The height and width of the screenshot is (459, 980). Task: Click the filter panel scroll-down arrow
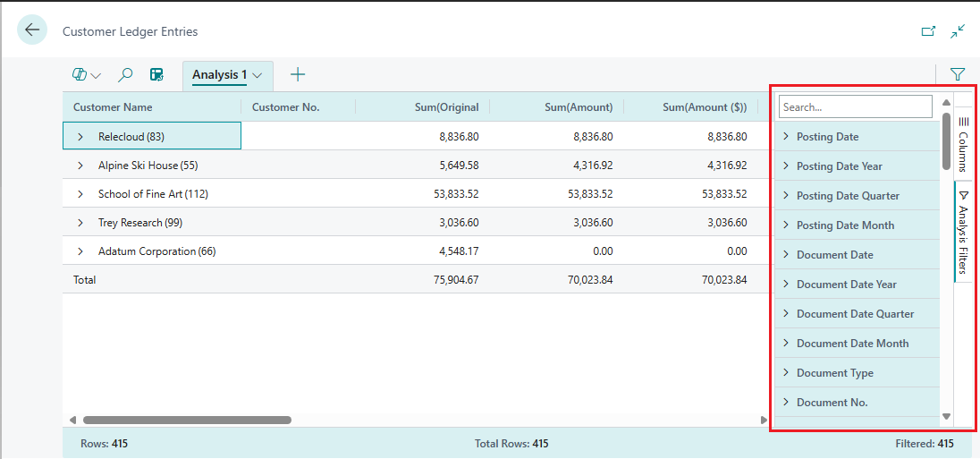pos(946,417)
